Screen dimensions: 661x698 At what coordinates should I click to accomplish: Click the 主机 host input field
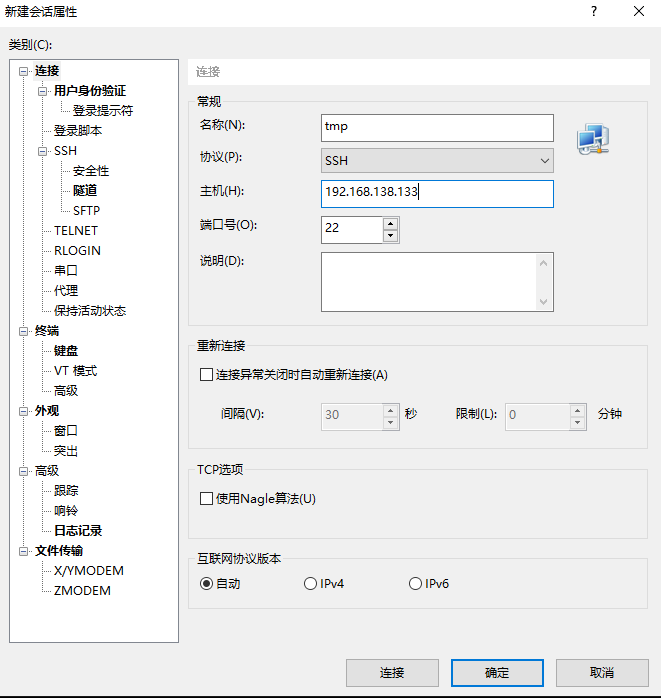437,193
